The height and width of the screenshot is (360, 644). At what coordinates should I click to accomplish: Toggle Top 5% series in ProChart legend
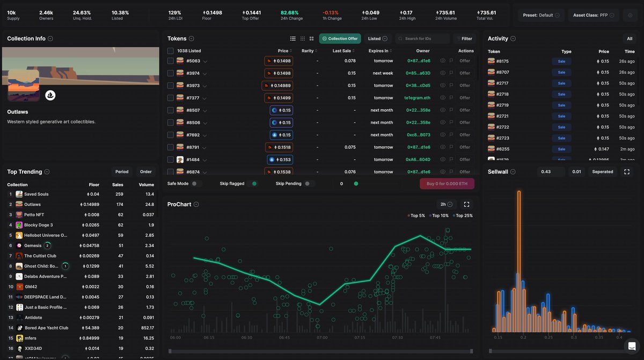[x=416, y=215]
